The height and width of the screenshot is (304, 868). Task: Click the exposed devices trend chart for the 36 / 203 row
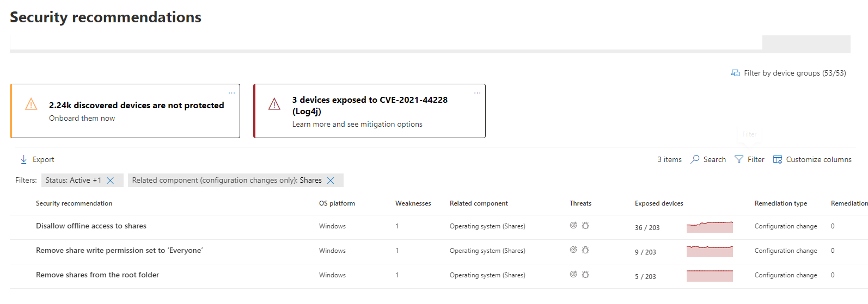[710, 227]
